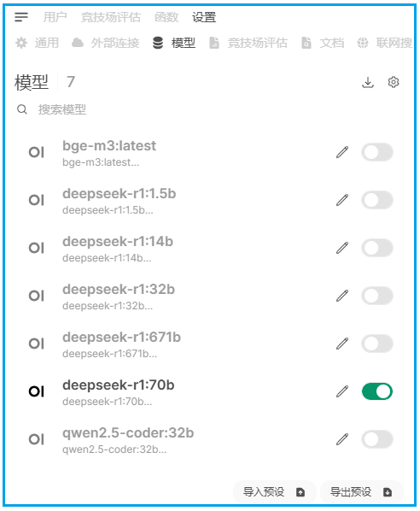Click the deepseek-r1:70b model logo
Screen dimensions: 420x511
click(36, 391)
